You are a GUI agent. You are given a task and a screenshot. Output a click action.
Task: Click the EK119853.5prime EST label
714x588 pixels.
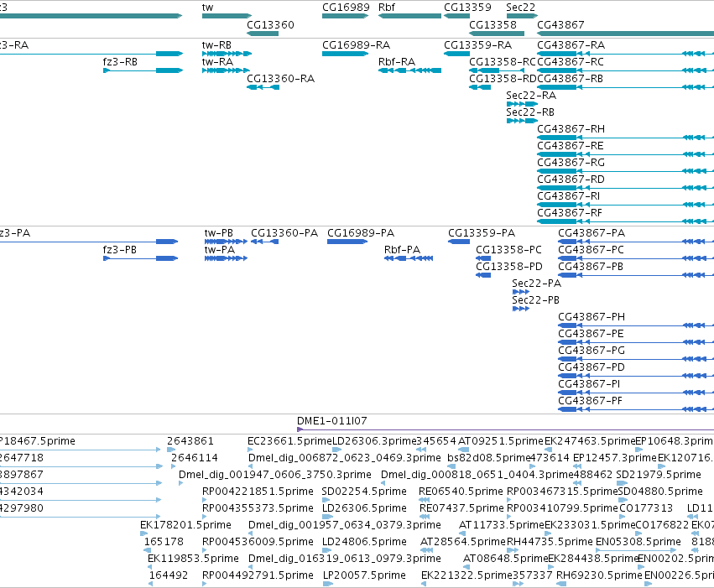pos(193,559)
